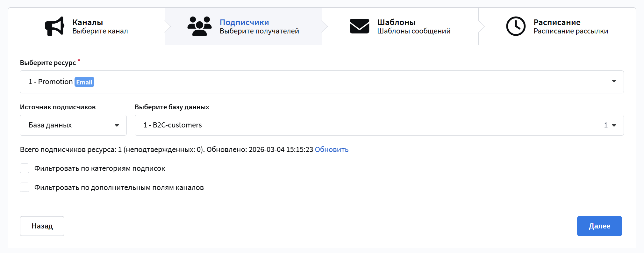Click the caret arrow in the B2C-customers selector
Image resolution: width=644 pixels, height=253 pixels.
tap(614, 125)
